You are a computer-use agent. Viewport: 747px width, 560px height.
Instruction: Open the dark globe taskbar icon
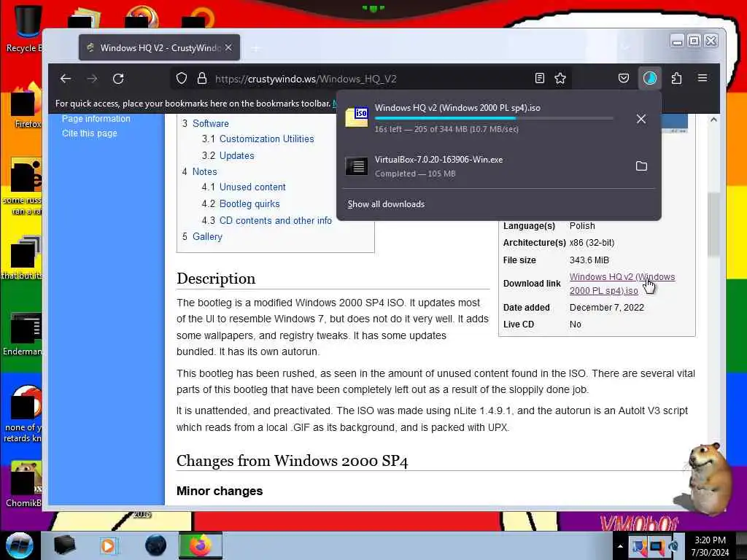(x=156, y=545)
